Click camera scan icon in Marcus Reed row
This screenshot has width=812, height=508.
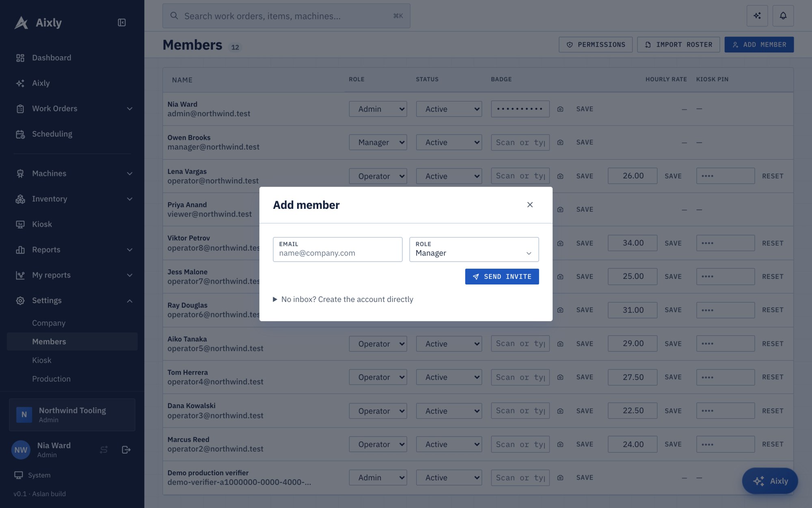pos(560,444)
